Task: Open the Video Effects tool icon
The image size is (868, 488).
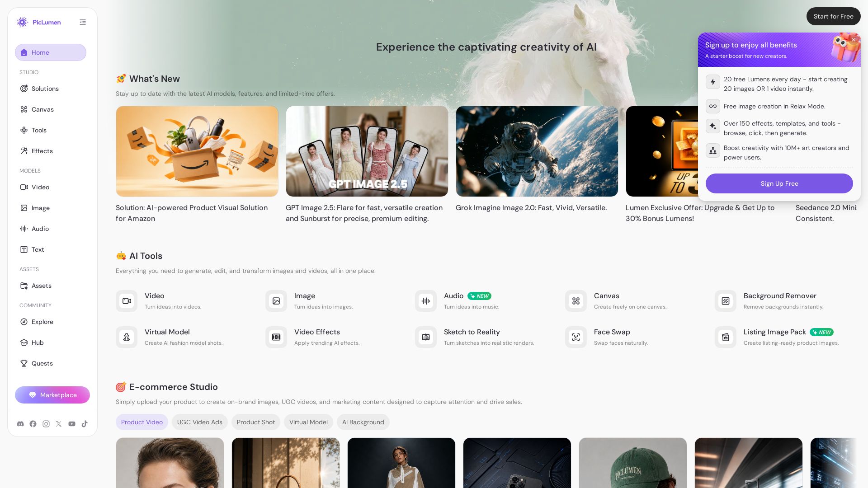Action: [x=276, y=337]
